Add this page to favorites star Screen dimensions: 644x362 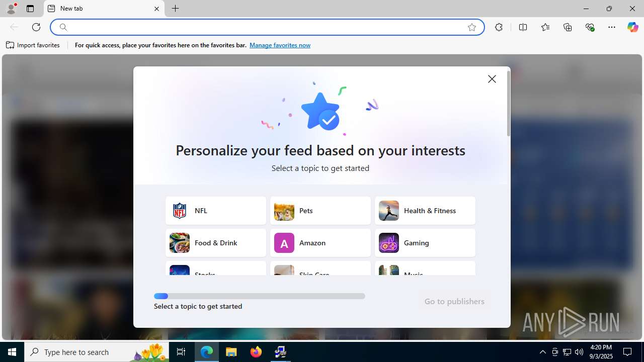(472, 27)
